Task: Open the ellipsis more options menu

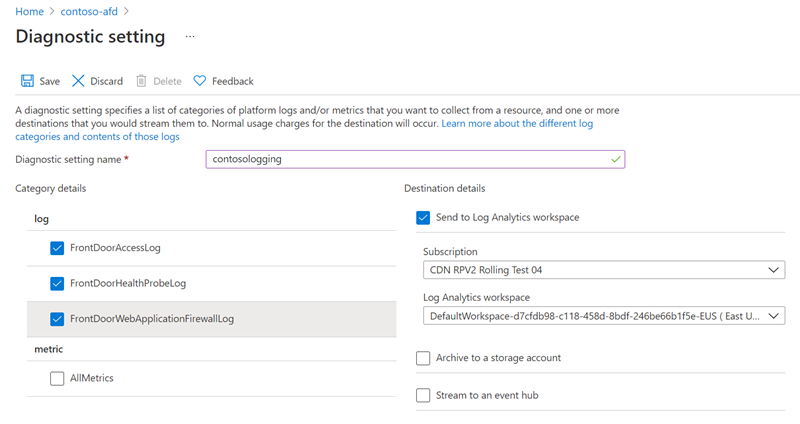Action: [x=190, y=37]
